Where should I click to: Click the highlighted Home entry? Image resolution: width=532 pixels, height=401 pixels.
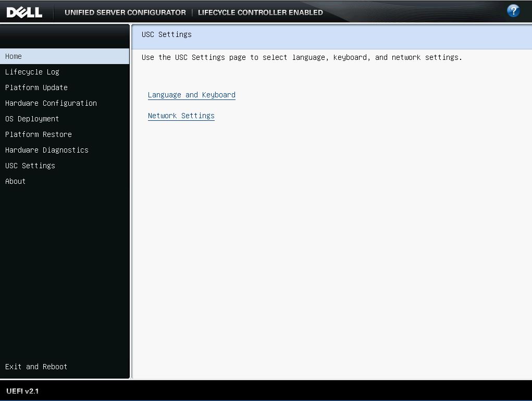[14, 56]
